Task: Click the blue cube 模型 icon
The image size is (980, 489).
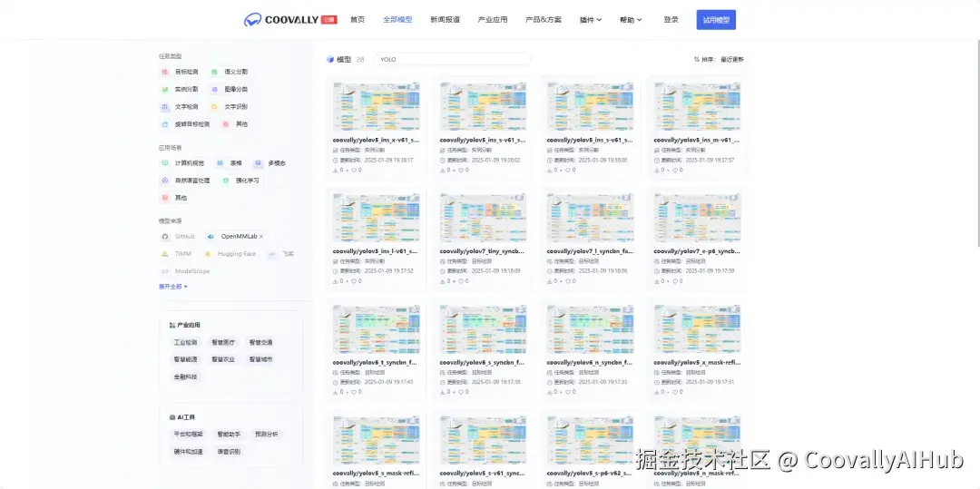Action: pyautogui.click(x=330, y=59)
